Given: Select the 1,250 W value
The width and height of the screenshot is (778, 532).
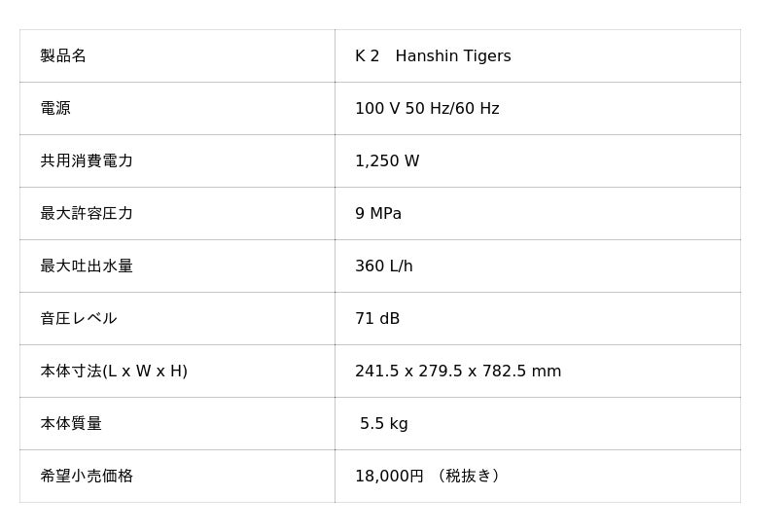Looking at the screenshot, I should 387,161.
